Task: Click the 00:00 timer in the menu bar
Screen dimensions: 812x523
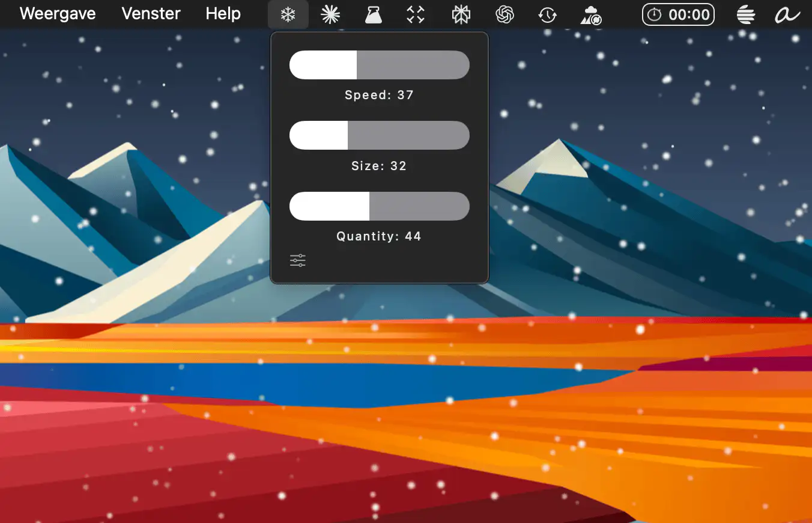Action: pyautogui.click(x=678, y=14)
